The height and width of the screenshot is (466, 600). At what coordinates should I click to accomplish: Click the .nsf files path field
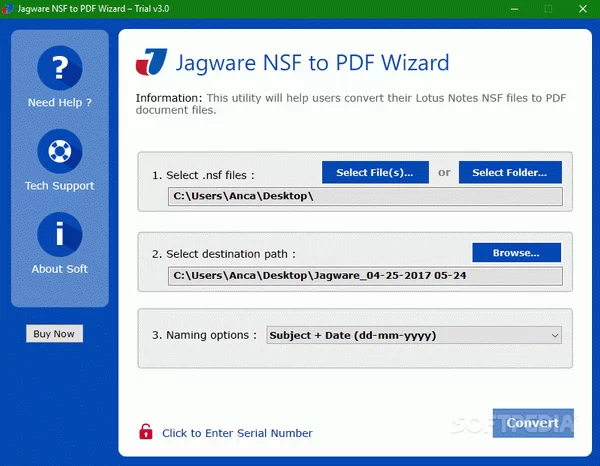(365, 196)
